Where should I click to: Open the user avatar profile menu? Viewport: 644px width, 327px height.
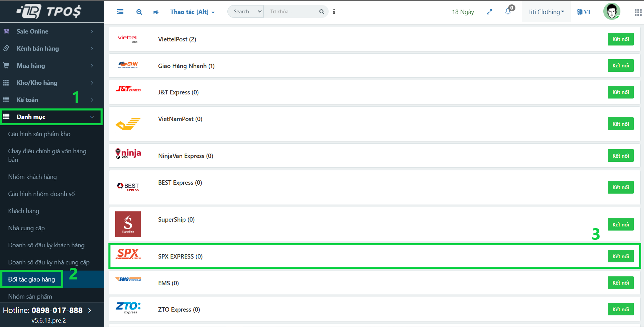click(x=612, y=12)
